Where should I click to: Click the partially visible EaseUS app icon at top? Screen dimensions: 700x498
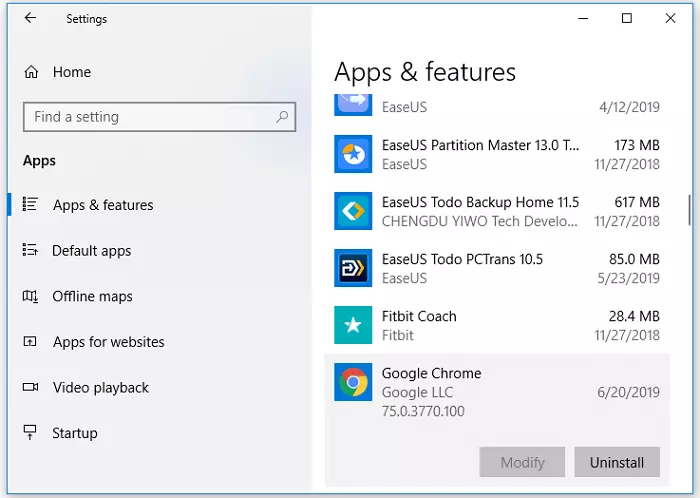click(x=353, y=105)
